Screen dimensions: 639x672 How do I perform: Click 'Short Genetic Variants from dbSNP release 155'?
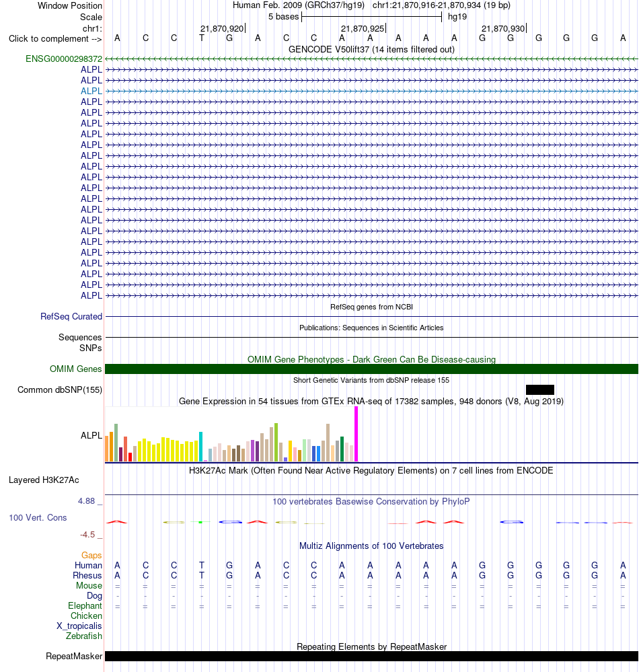coord(371,380)
